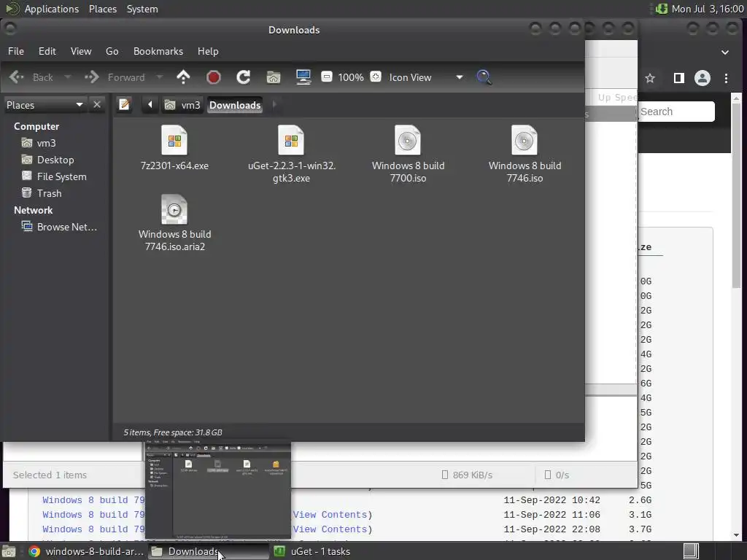Click the Back navigation button

tap(32, 77)
